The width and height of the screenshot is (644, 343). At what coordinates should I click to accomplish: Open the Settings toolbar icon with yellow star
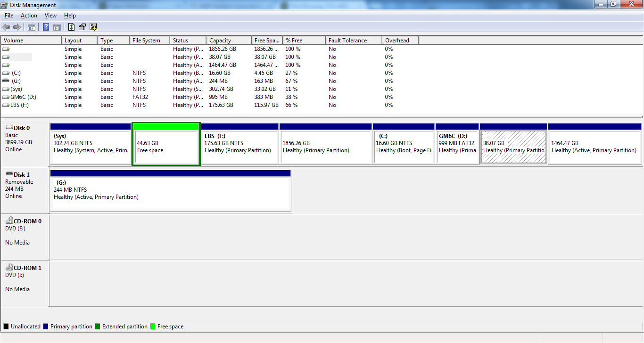coord(93,27)
